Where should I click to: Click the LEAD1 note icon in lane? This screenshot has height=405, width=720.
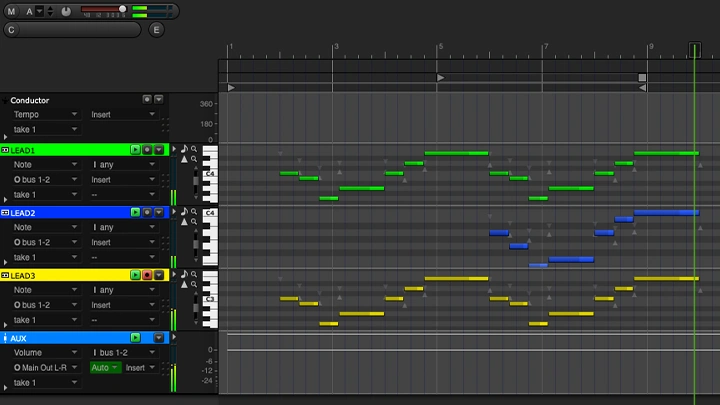[184, 149]
